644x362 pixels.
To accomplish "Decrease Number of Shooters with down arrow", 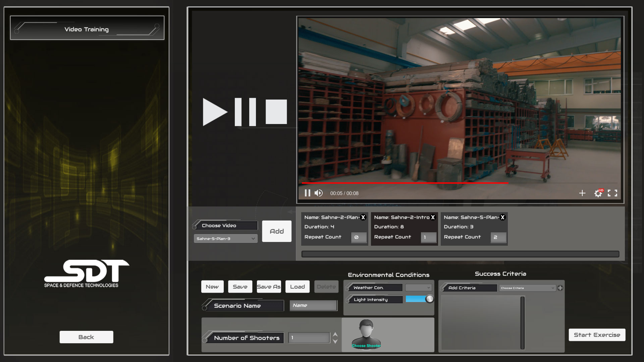I will coord(335,342).
